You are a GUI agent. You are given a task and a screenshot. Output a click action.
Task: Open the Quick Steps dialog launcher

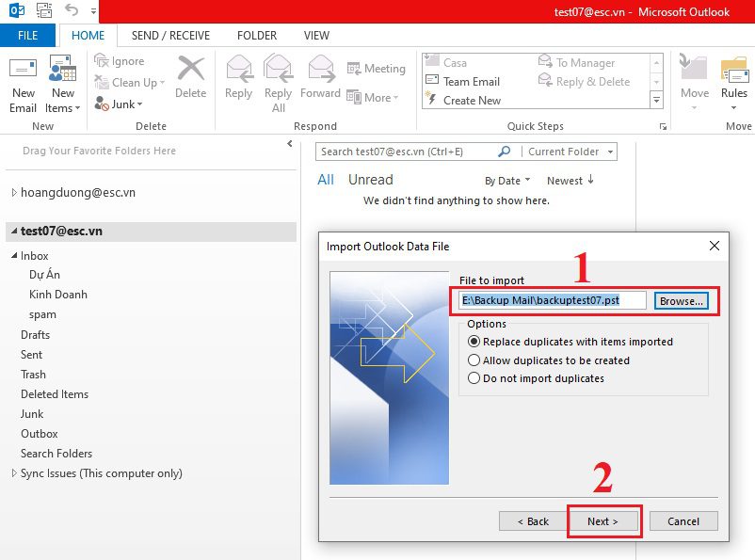point(663,127)
